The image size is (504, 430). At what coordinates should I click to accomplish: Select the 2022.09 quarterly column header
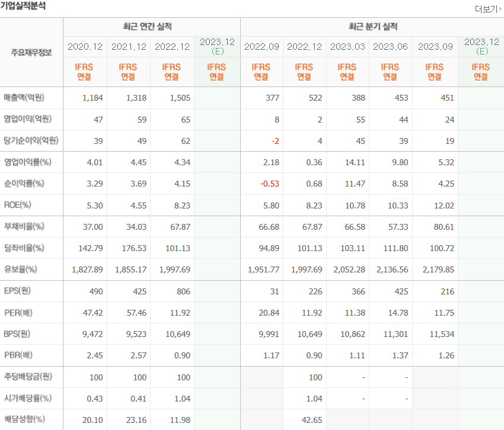pyautogui.click(x=261, y=47)
